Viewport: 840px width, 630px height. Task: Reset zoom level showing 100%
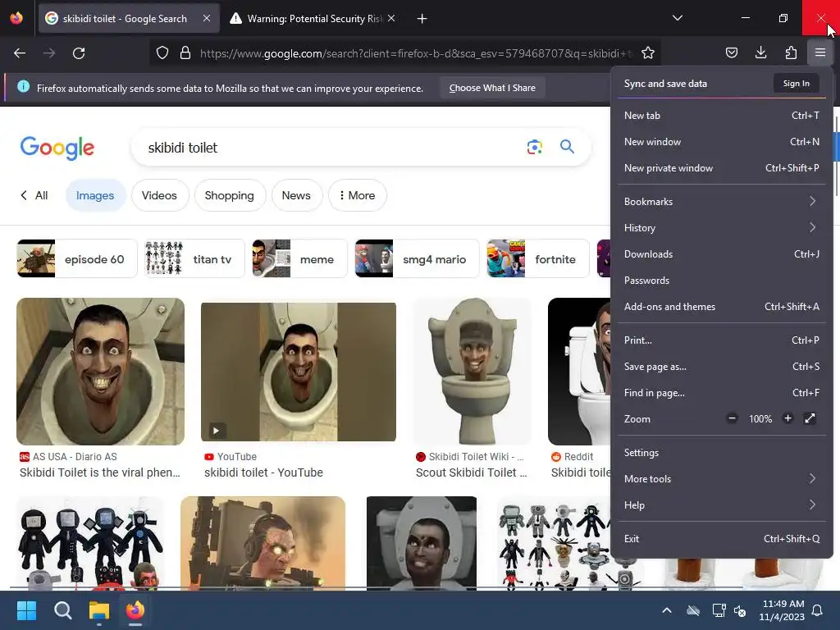coord(760,419)
